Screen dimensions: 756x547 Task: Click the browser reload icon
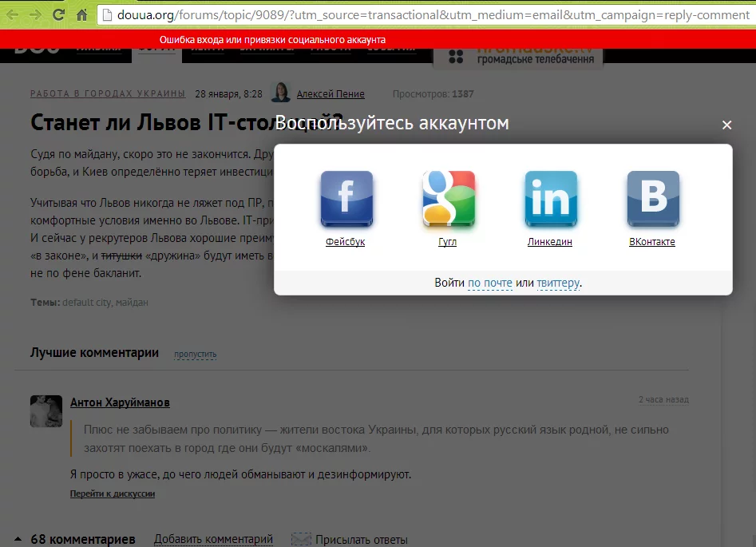click(58, 14)
